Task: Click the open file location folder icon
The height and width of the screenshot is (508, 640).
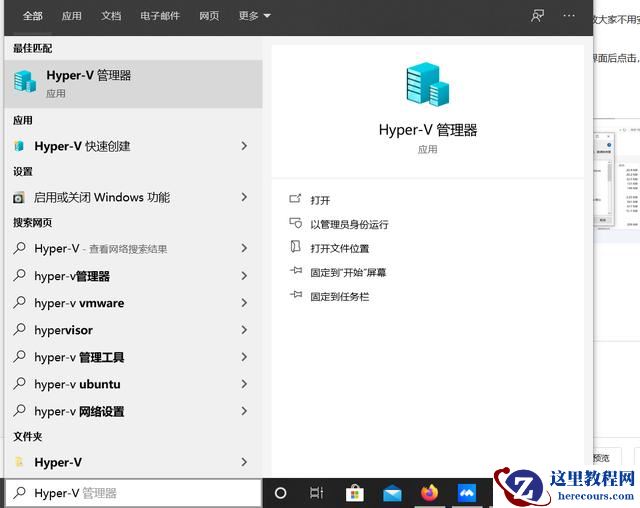Action: [x=296, y=246]
